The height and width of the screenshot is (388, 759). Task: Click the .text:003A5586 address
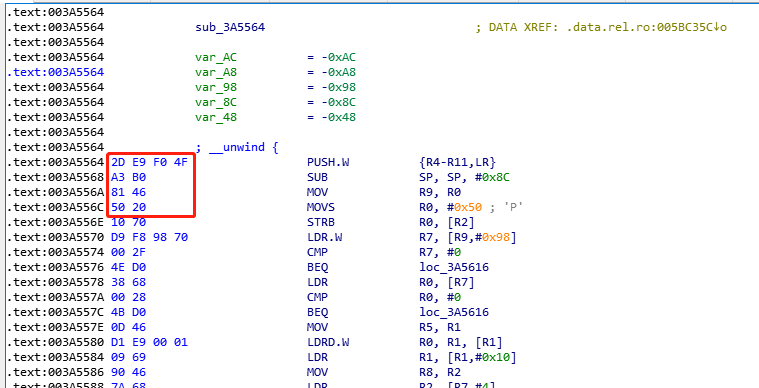[x=55, y=373]
